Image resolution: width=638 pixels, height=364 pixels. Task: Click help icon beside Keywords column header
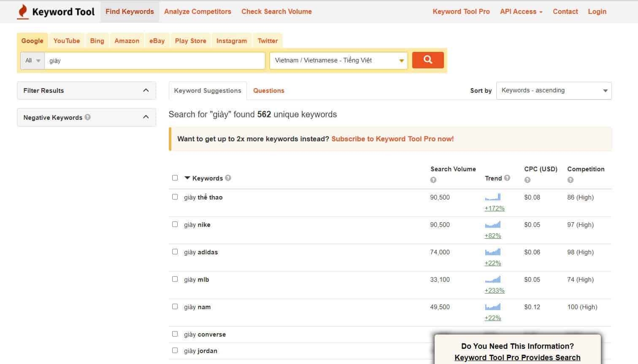228,178
